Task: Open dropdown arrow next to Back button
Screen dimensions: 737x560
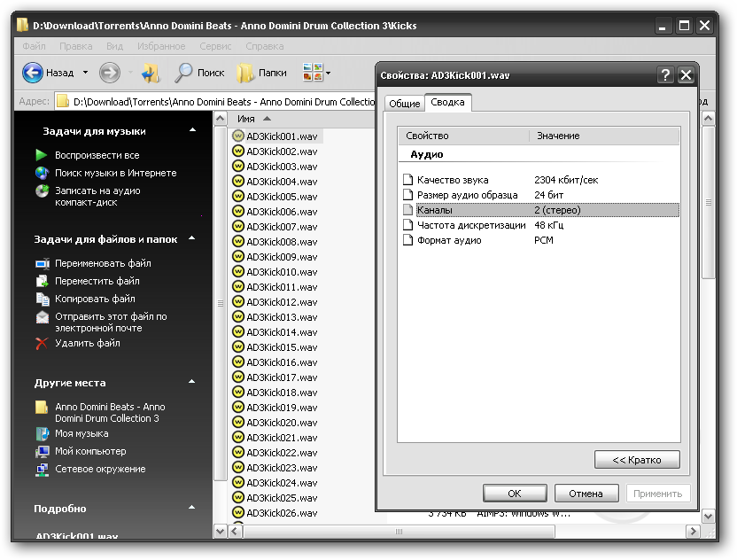Action: [x=86, y=73]
